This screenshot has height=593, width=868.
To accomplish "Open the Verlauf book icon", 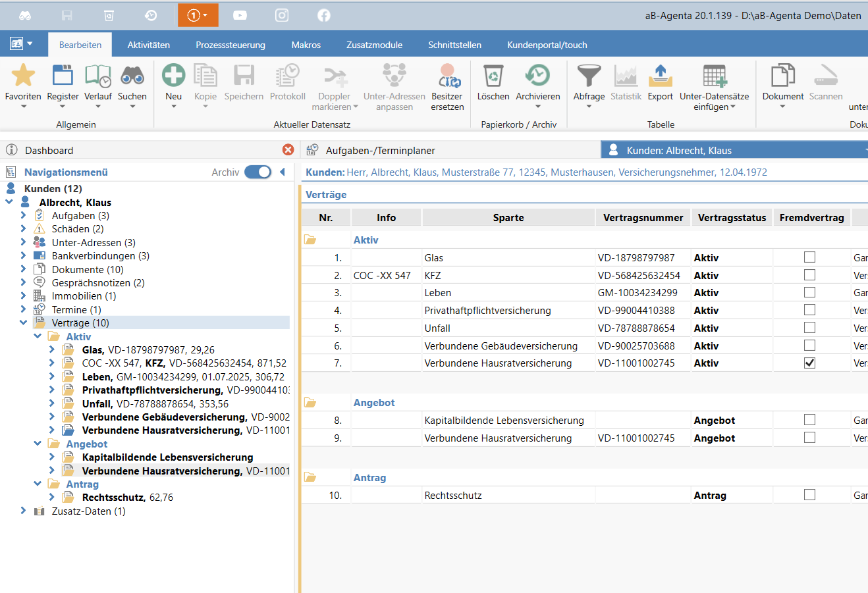I will pyautogui.click(x=98, y=76).
